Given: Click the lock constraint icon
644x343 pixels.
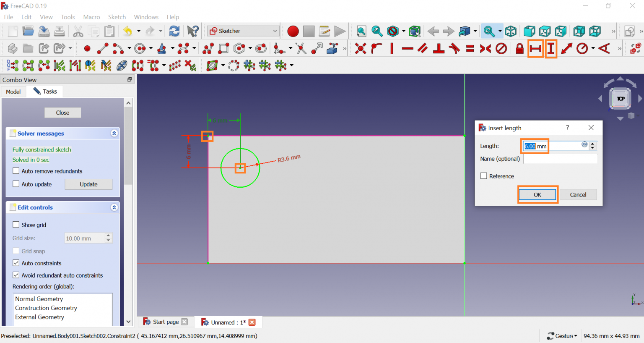Looking at the screenshot, I should tap(519, 49).
